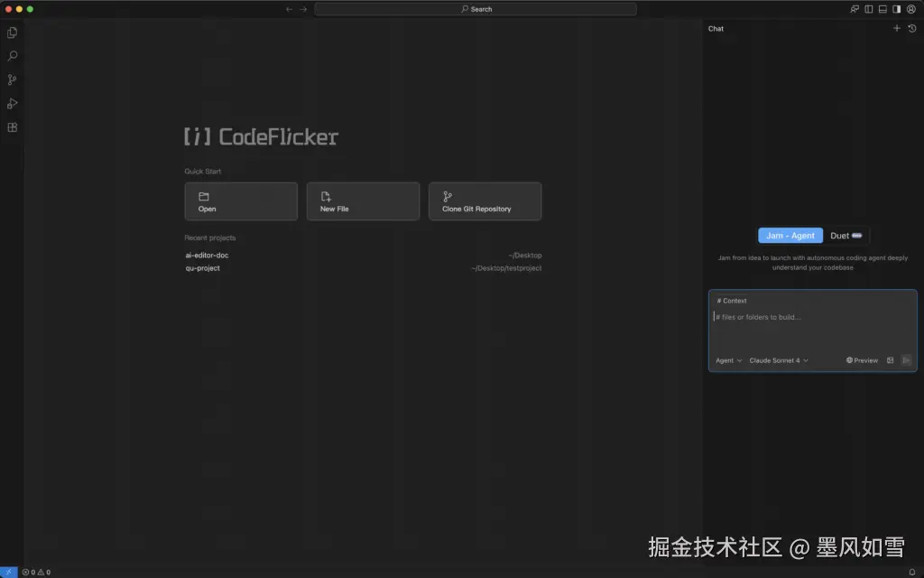Click Clone Git Repository card
This screenshot has width=924, height=578.
[x=485, y=201]
